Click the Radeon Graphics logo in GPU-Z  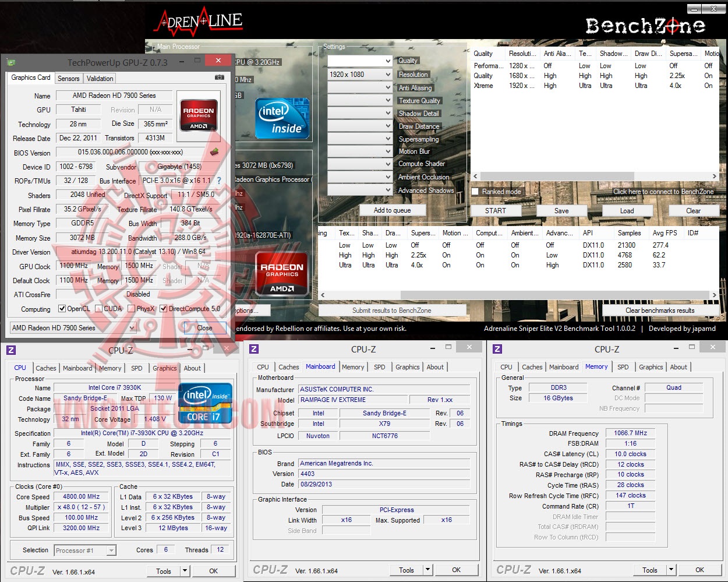point(199,114)
